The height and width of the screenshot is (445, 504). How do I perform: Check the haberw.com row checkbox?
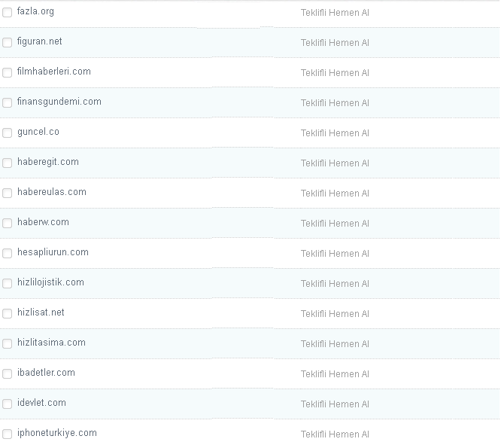click(8, 224)
